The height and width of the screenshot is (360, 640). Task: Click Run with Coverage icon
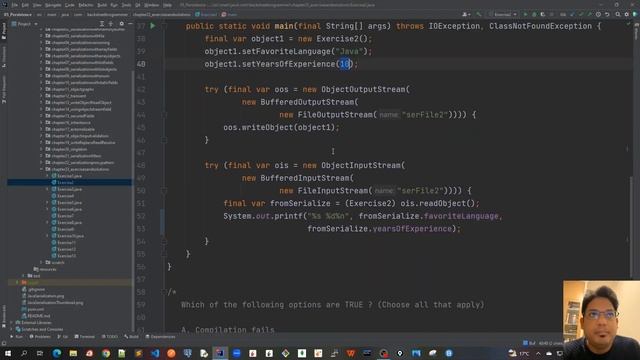(x=543, y=14)
